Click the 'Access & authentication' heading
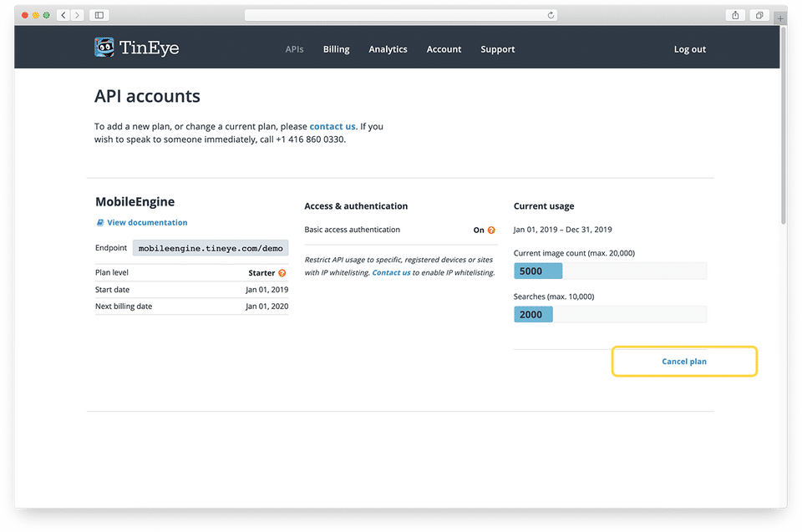The image size is (802, 532). 356,206
